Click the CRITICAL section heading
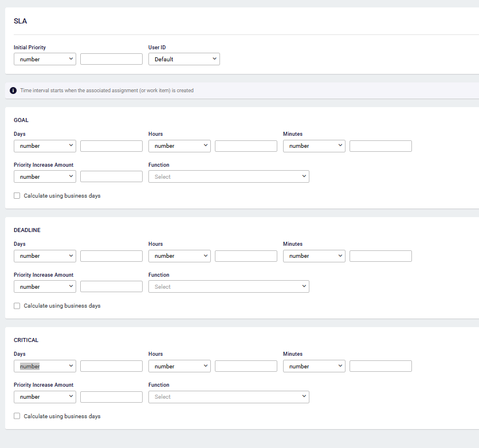 tap(26, 340)
